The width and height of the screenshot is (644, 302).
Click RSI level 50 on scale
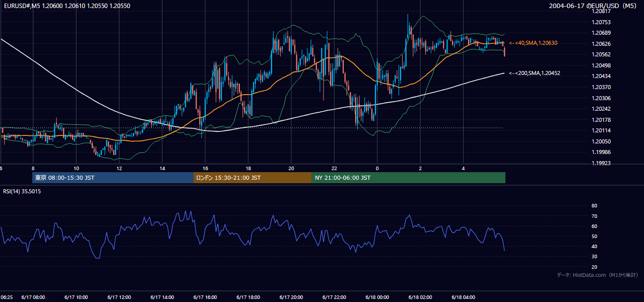coord(594,236)
